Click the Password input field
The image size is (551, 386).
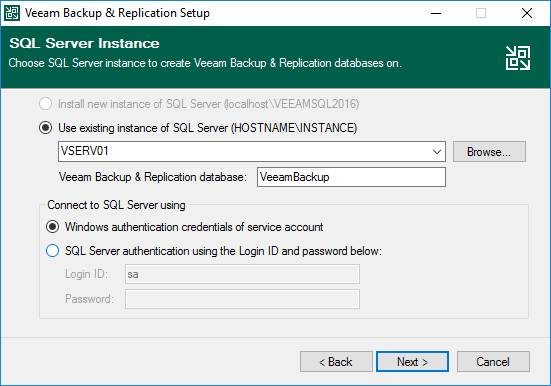point(242,299)
